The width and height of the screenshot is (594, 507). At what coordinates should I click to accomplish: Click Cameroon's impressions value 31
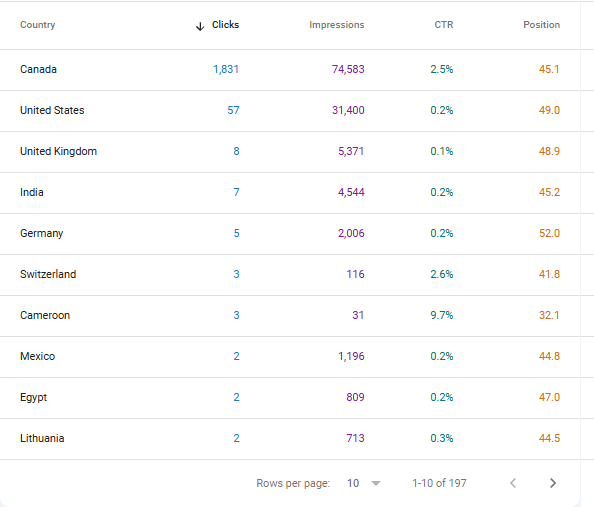358,315
